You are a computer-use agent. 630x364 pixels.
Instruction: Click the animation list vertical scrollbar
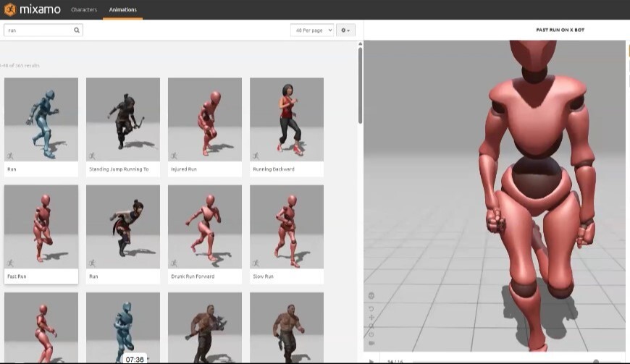[360, 87]
